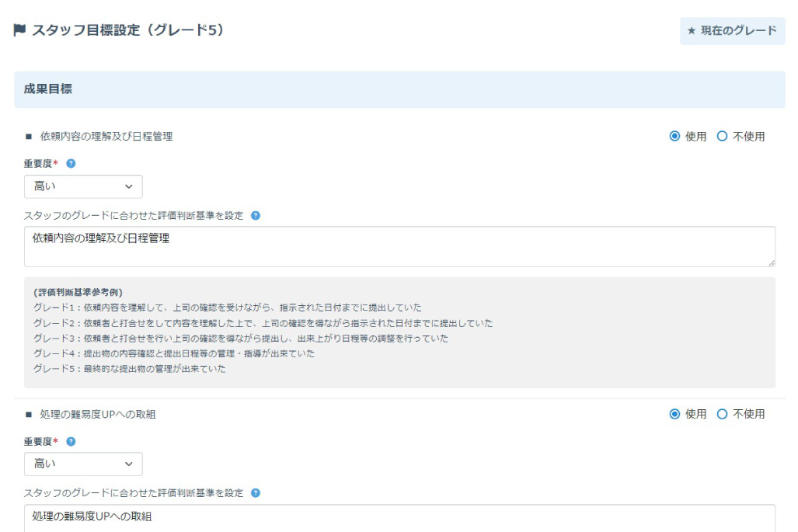Click textarea containing 依頼内容の理解及び日程管理
798x532 pixels.
click(399, 247)
